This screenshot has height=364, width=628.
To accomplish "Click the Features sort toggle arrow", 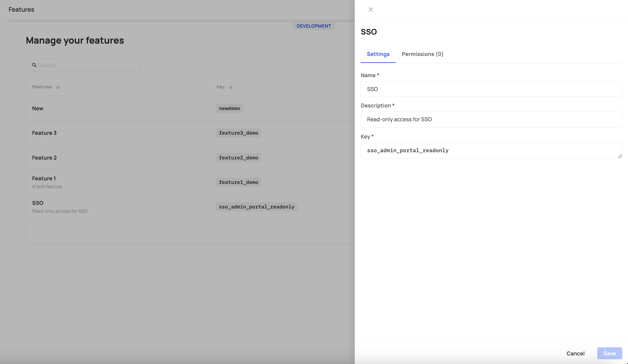I will (58, 87).
